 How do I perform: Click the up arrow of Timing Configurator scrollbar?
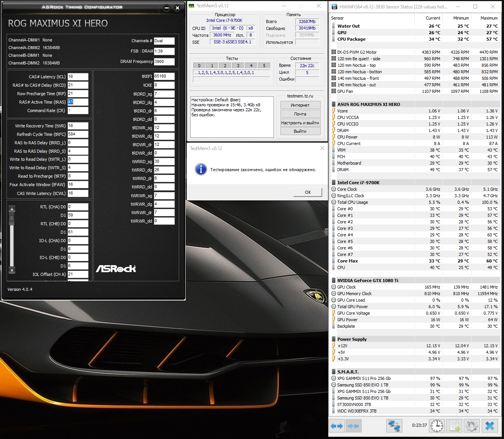(12, 209)
